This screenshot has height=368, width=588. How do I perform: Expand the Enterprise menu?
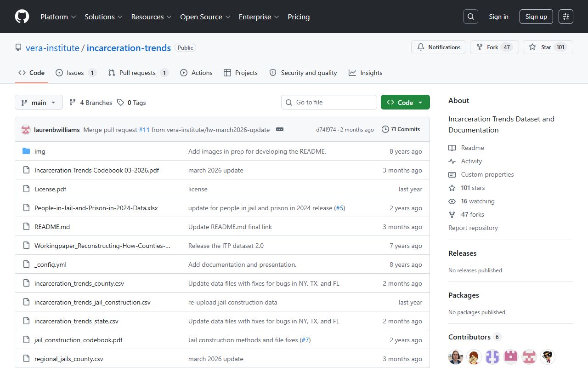[x=259, y=17]
